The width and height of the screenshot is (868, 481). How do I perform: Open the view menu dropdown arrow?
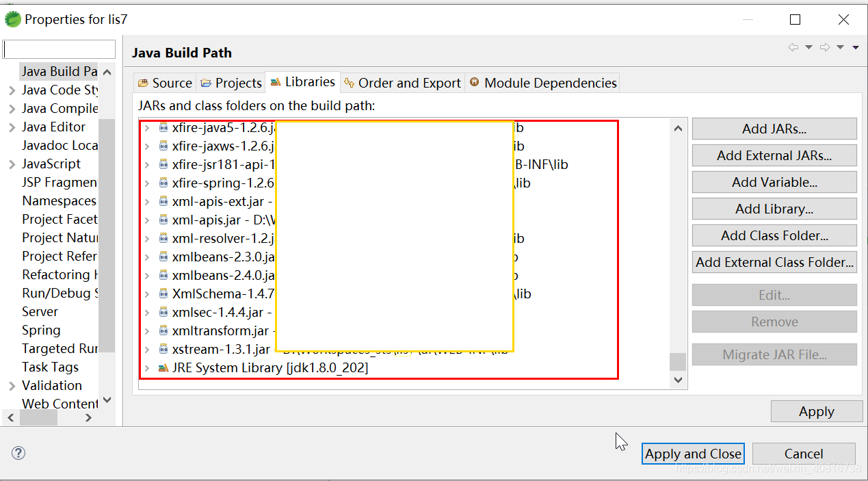pyautogui.click(x=855, y=47)
